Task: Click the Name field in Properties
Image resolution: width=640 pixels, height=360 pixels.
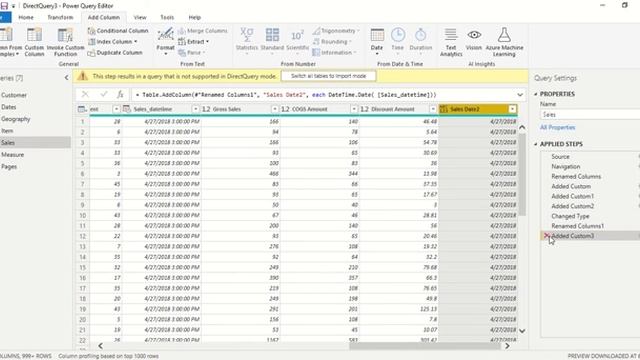Action: pyautogui.click(x=590, y=115)
